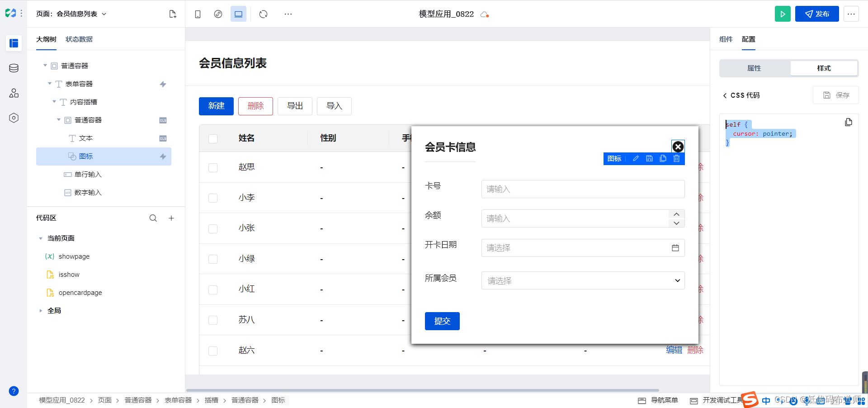The height and width of the screenshot is (408, 868).
Task: Open the roles and resources icon in left sidebar
Action: (x=14, y=93)
